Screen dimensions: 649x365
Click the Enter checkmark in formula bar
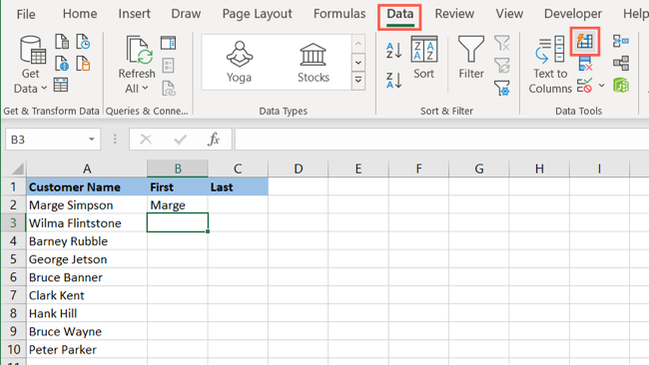pos(180,139)
